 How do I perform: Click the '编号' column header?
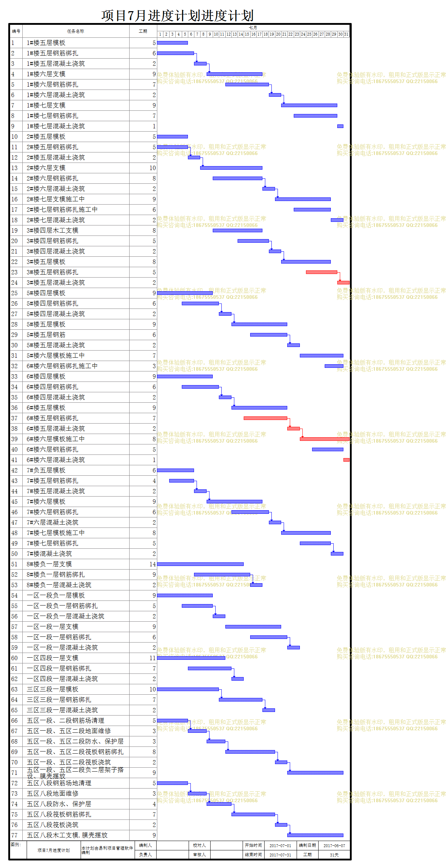tap(16, 31)
